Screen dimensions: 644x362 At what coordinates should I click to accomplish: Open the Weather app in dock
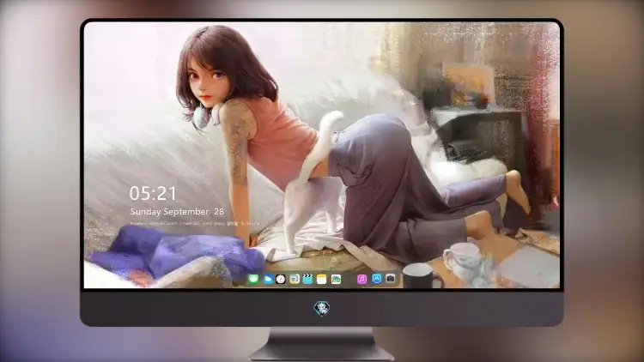point(267,279)
